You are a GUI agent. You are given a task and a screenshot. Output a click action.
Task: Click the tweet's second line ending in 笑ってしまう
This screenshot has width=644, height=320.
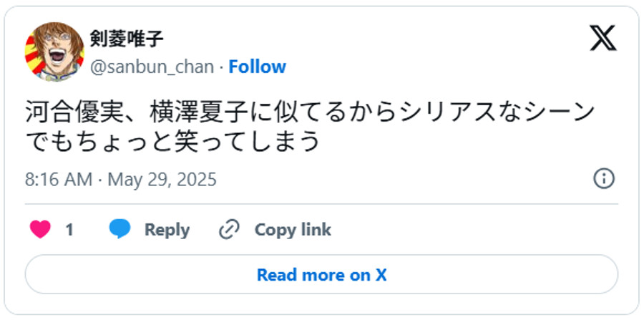pos(172,141)
